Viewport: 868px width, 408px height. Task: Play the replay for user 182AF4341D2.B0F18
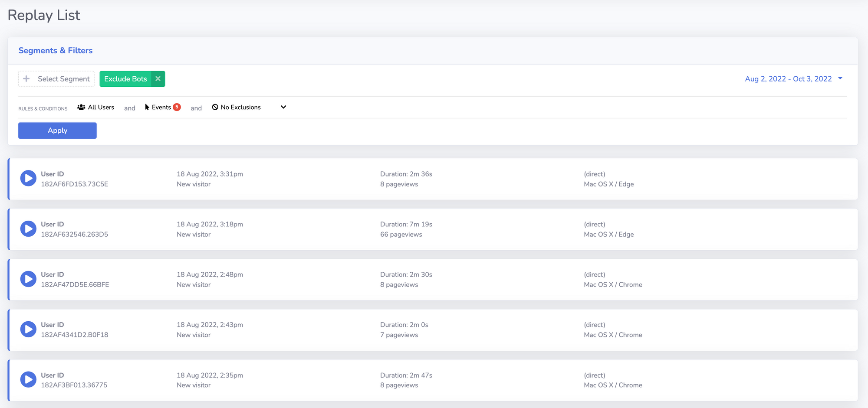pos(28,329)
